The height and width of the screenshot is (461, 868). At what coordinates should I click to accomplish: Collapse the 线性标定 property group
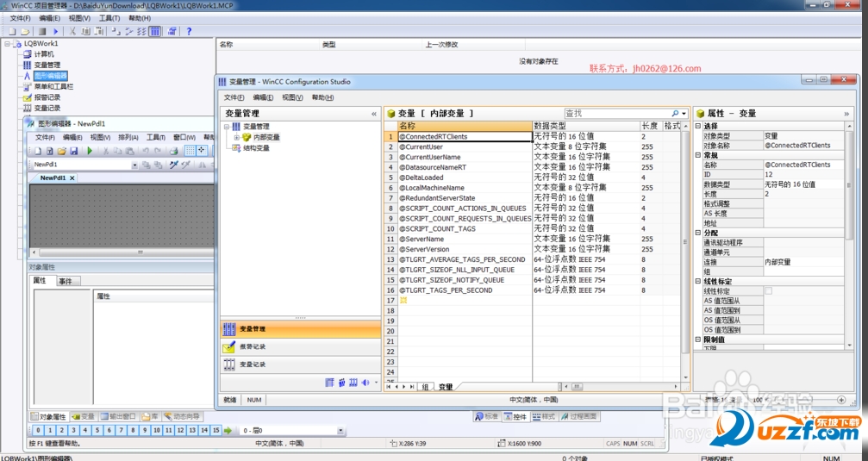point(698,281)
